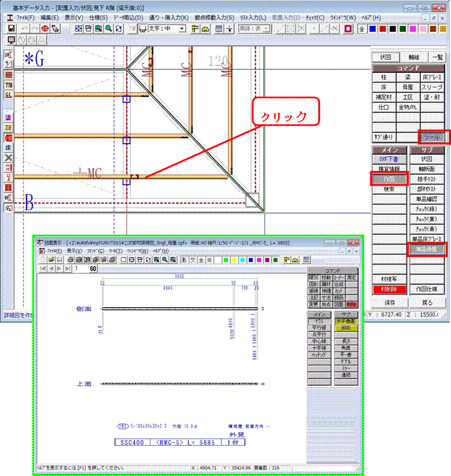The width and height of the screenshot is (451, 476).
Task: Open the コマンド(C) menu in drawing viewer
Action: click(95, 251)
